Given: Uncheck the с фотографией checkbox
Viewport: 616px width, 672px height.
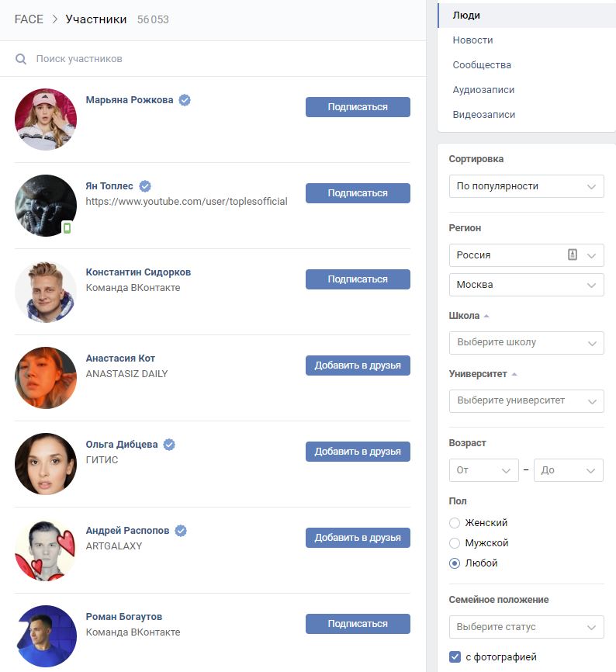Looking at the screenshot, I should pyautogui.click(x=455, y=656).
